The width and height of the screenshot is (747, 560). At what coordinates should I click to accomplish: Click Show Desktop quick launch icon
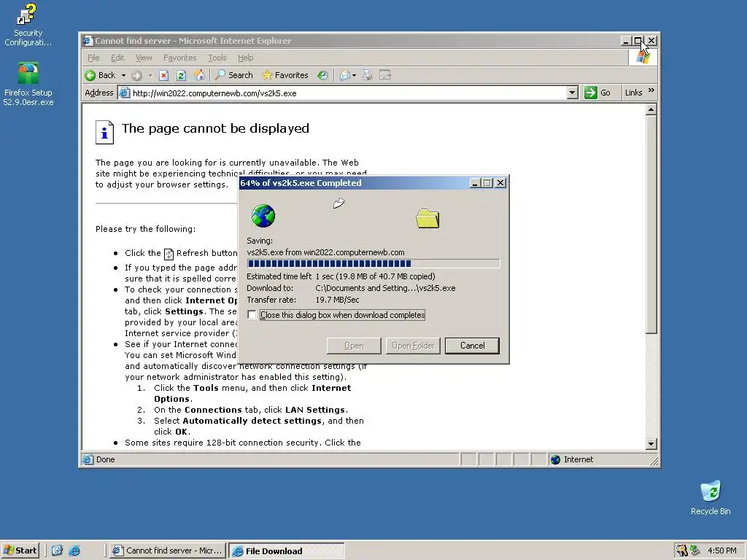[x=57, y=551]
